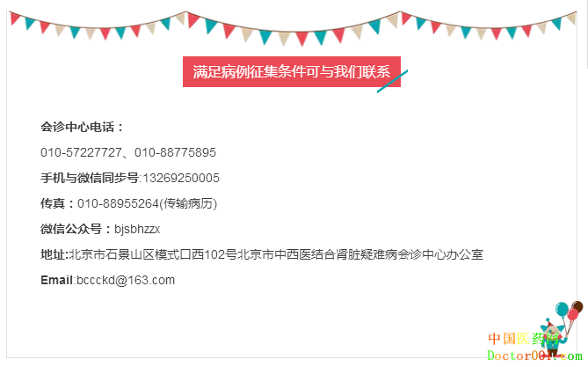Image resolution: width=588 pixels, height=367 pixels.
Task: Click the bunting flags decoration at top center
Action: [294, 28]
